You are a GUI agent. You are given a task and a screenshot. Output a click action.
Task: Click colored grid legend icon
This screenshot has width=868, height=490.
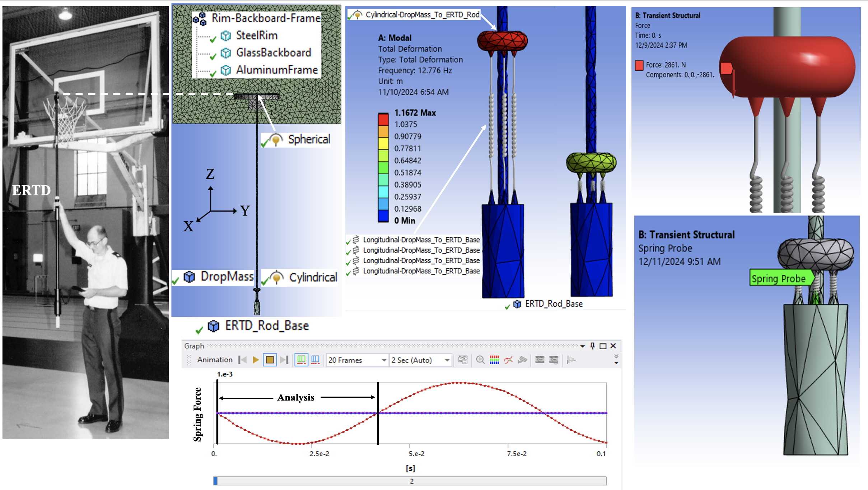494,360
